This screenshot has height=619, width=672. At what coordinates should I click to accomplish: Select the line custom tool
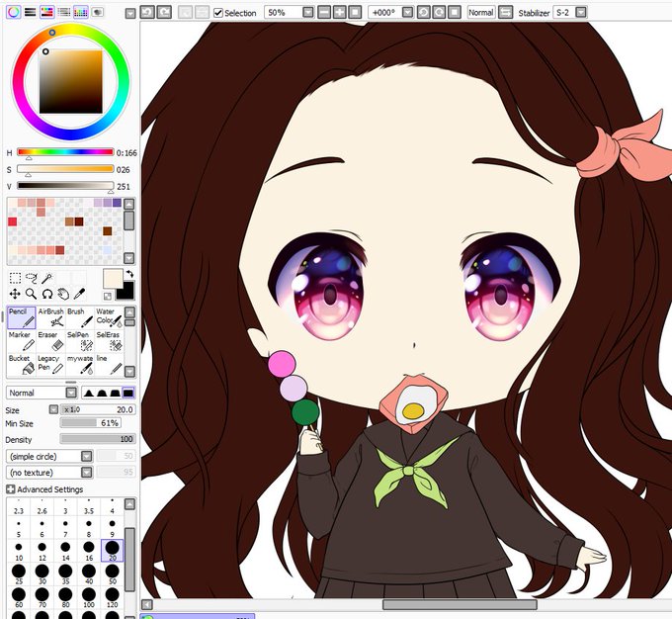(x=109, y=364)
